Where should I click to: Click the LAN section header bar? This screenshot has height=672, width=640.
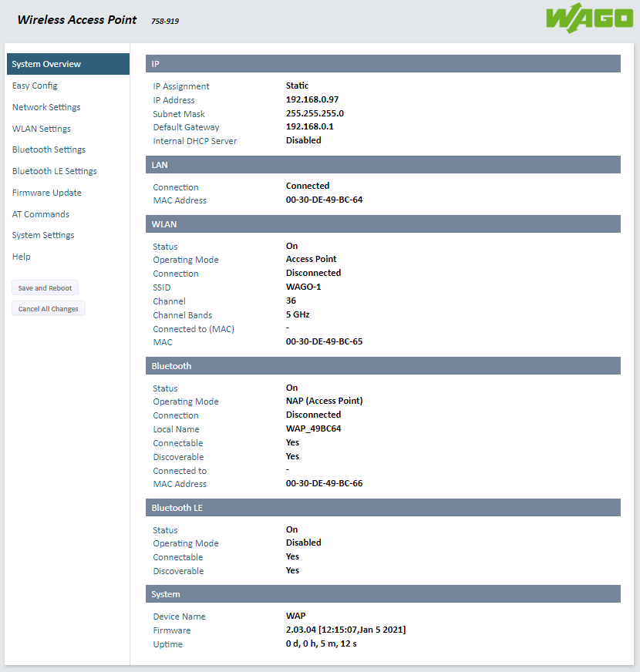[382, 165]
